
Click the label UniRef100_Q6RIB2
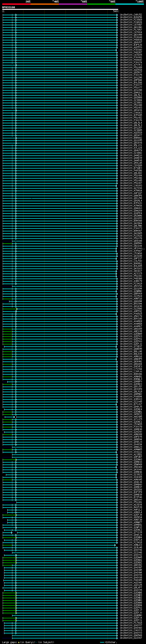(131, 565)
